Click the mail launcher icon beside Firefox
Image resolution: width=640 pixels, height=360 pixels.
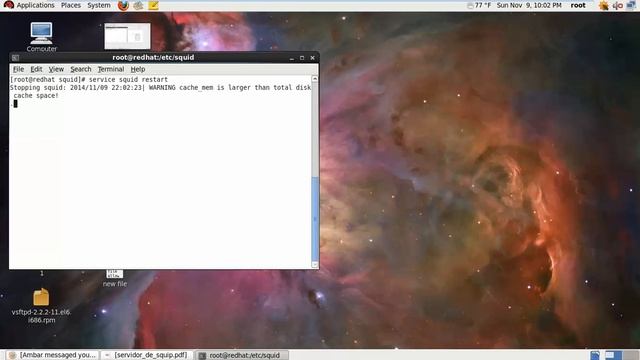click(x=138, y=5)
